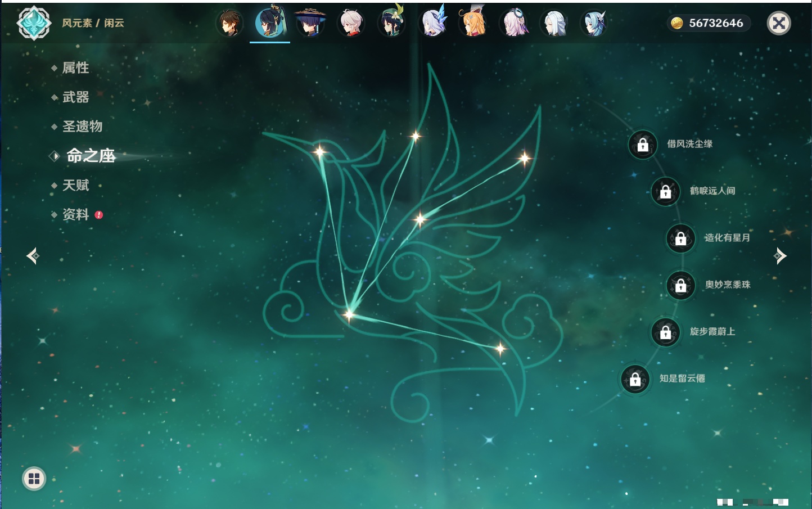Open the locked 借风洗尘缘 constellation node
This screenshot has height=509, width=812.
643,145
